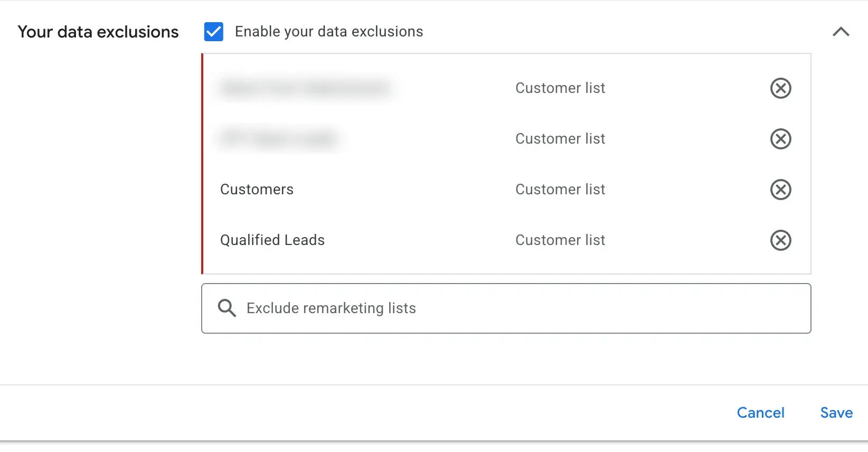The image size is (868, 452).
Task: Remove the Customers exclusion list
Action: [780, 190]
